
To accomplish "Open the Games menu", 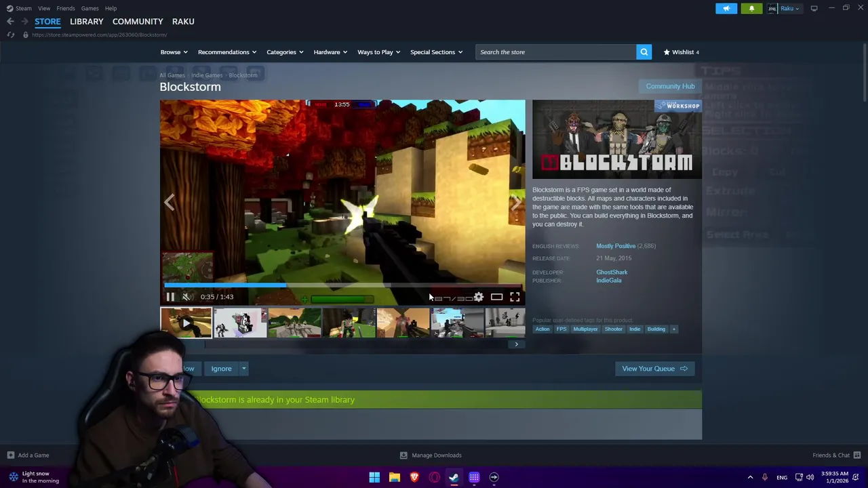I will pyautogui.click(x=90, y=8).
